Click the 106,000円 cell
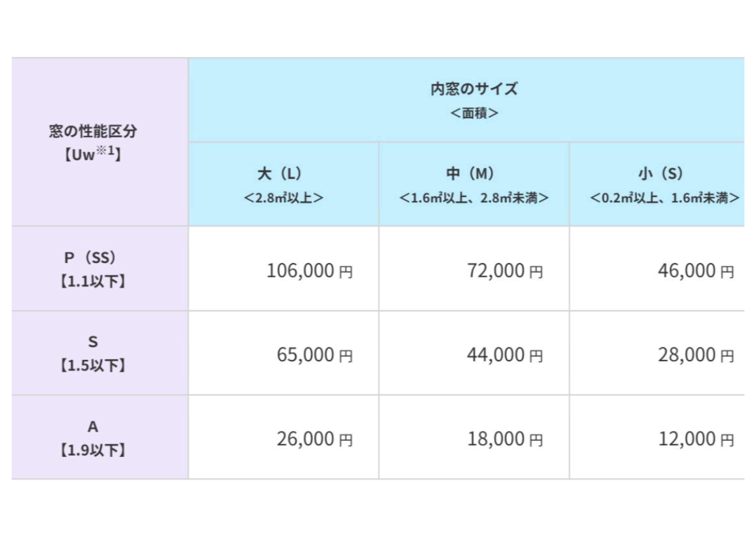The width and height of the screenshot is (756, 534). coord(284,269)
